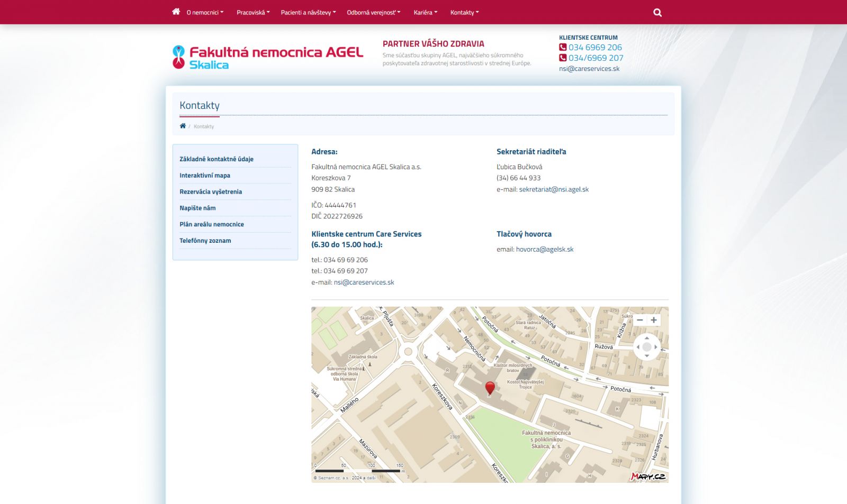Open the search magnifier icon

pos(657,13)
